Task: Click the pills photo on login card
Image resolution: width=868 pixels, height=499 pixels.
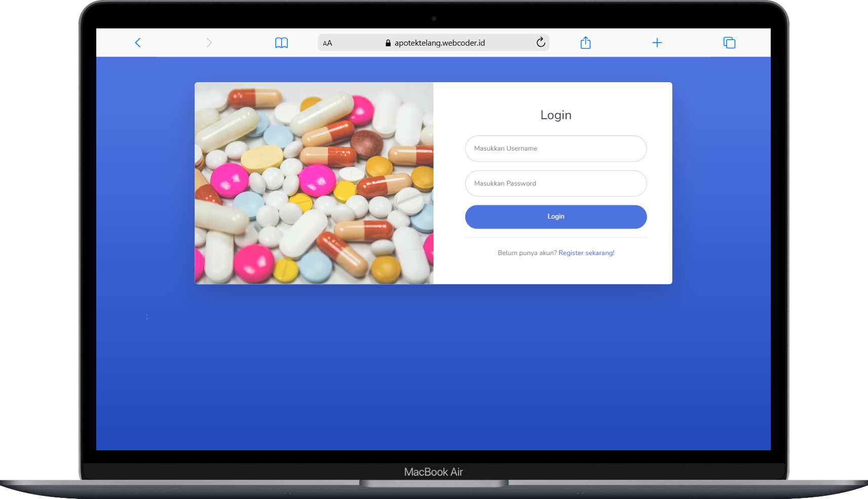Action: pyautogui.click(x=314, y=183)
